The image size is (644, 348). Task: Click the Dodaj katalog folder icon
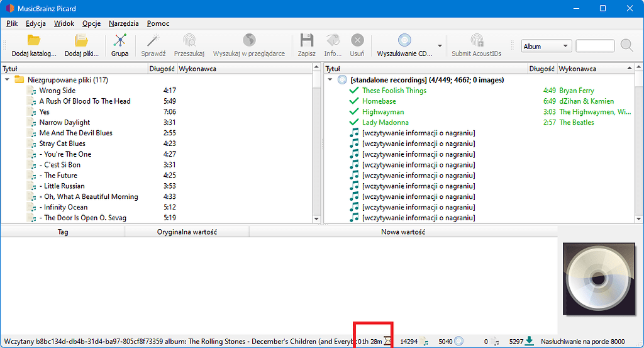pyautogui.click(x=34, y=40)
